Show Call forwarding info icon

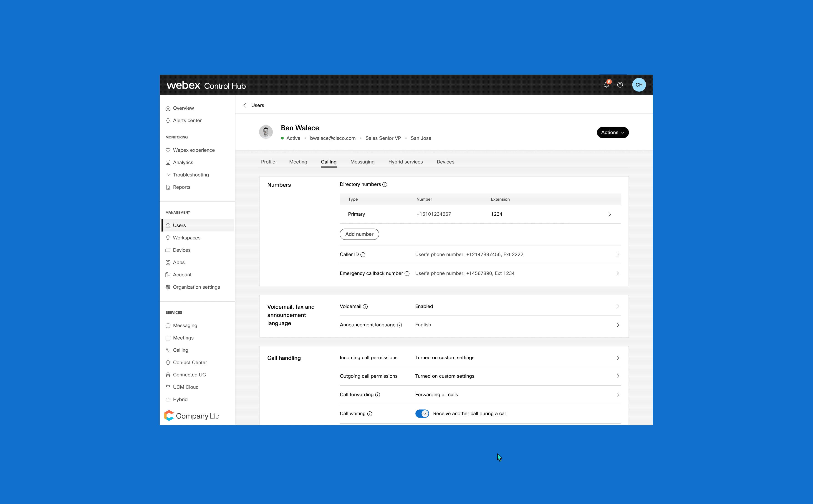pyautogui.click(x=378, y=395)
